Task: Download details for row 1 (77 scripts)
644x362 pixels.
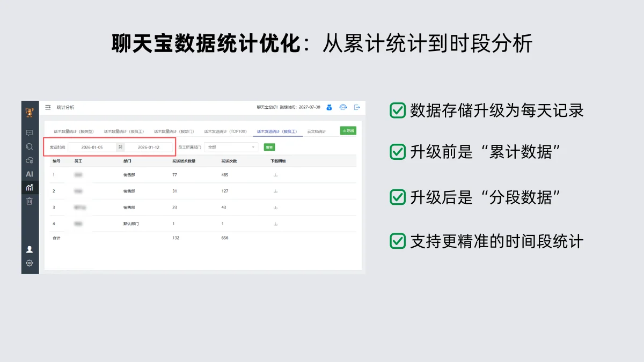Action: (x=275, y=175)
